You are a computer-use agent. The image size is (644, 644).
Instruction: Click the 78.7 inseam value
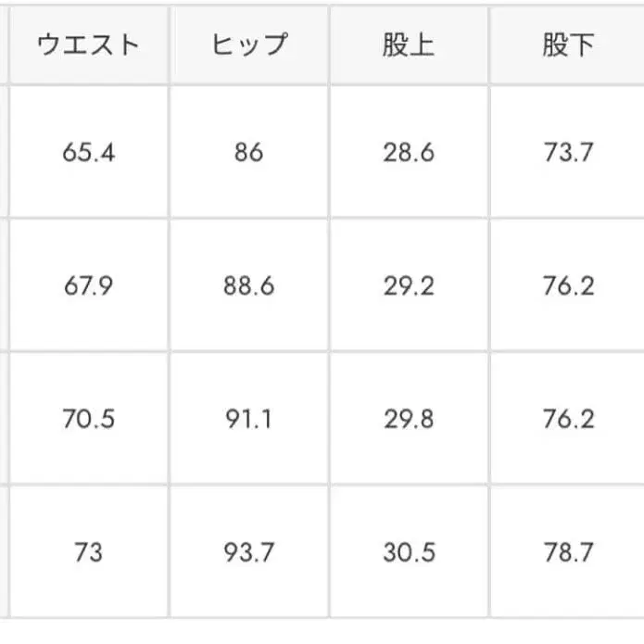[568, 553]
